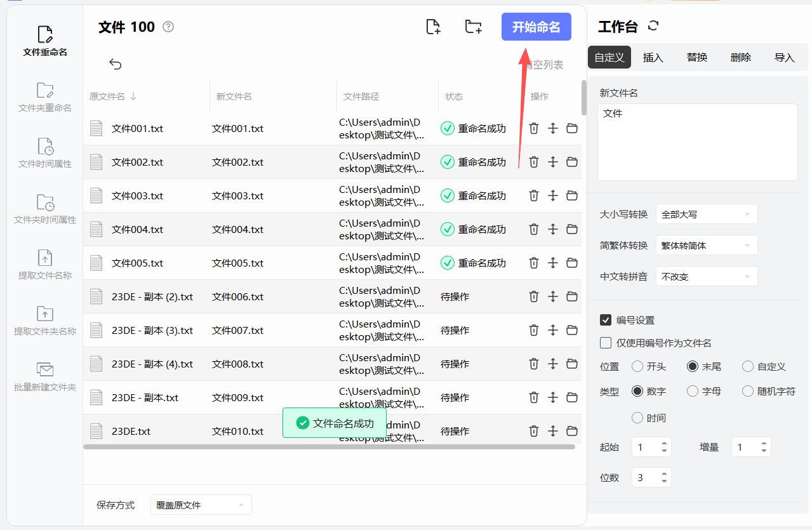Image resolution: width=812 pixels, height=530 pixels.
Task: Select 批量新建文件夹 sidebar item
Action: 45,376
